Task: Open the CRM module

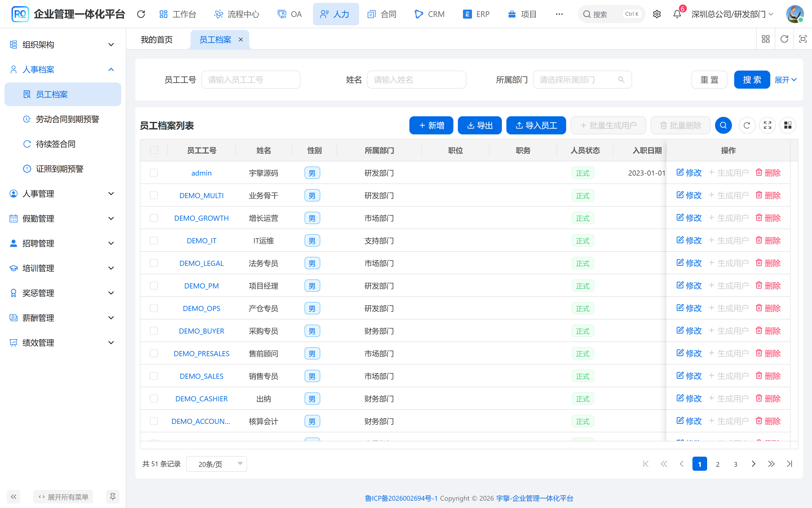Action: pyautogui.click(x=429, y=14)
